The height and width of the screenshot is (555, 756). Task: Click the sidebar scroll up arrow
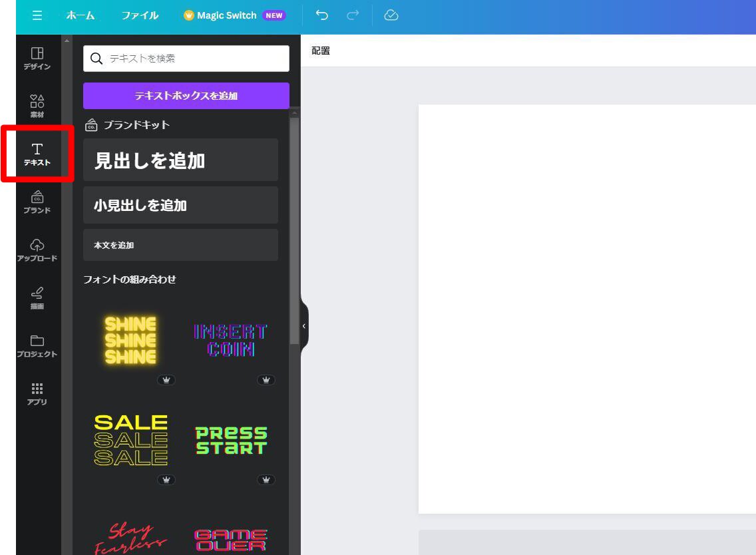[x=67, y=41]
